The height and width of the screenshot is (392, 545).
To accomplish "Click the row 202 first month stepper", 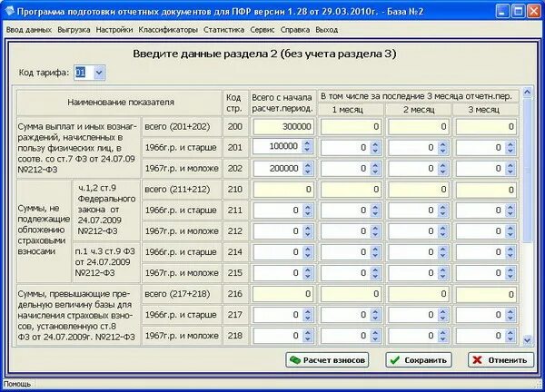I will [x=375, y=169].
